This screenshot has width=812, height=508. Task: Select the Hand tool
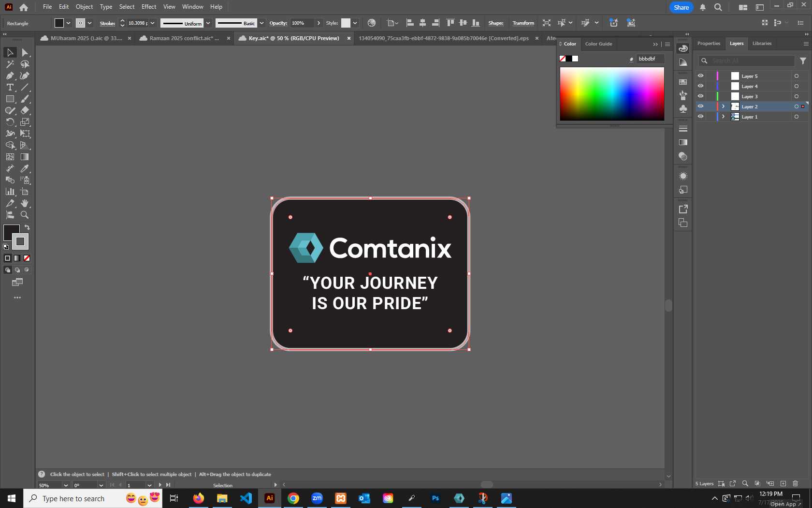(x=25, y=203)
